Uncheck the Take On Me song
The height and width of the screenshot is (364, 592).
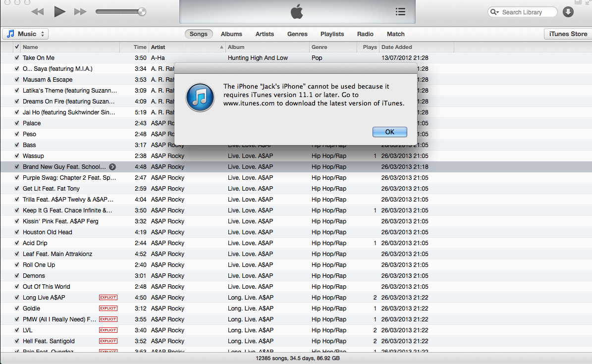[17, 58]
